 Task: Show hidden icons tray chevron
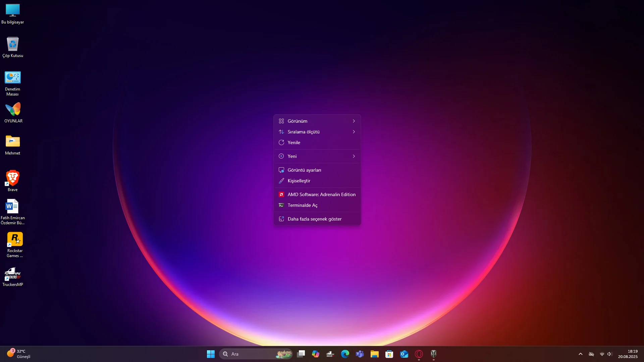click(581, 354)
